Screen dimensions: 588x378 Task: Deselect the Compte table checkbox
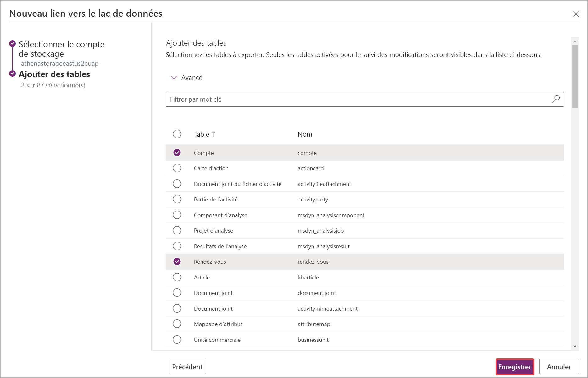(177, 153)
